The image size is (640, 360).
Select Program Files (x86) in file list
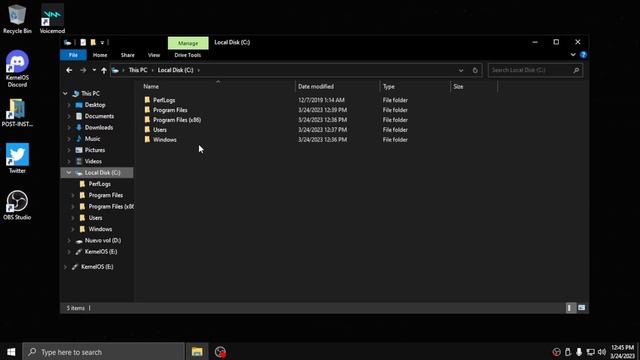click(x=177, y=120)
